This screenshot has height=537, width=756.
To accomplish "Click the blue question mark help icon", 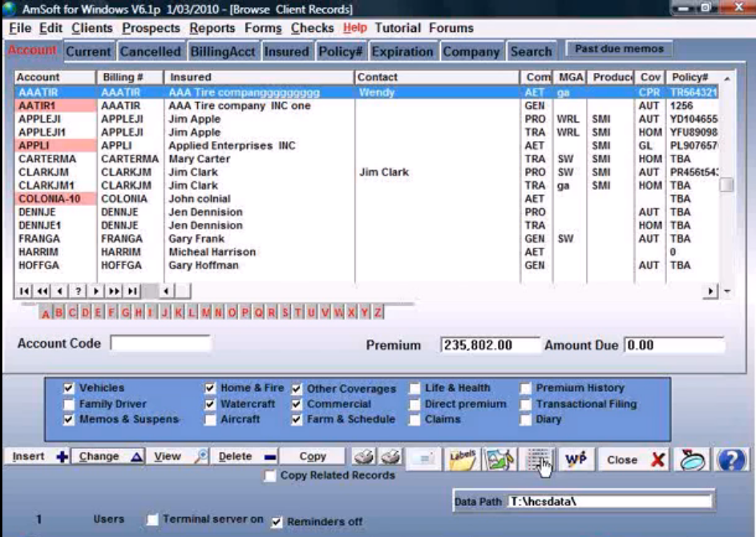I will (x=730, y=458).
